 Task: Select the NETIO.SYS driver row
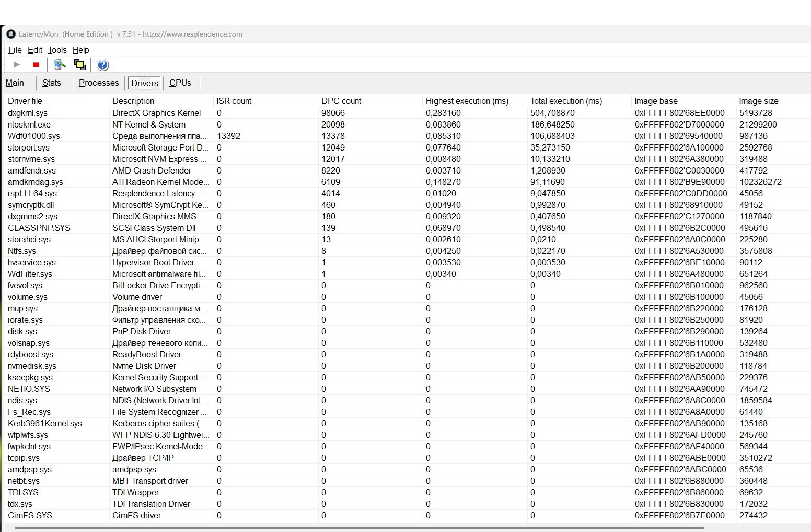(x=408, y=389)
